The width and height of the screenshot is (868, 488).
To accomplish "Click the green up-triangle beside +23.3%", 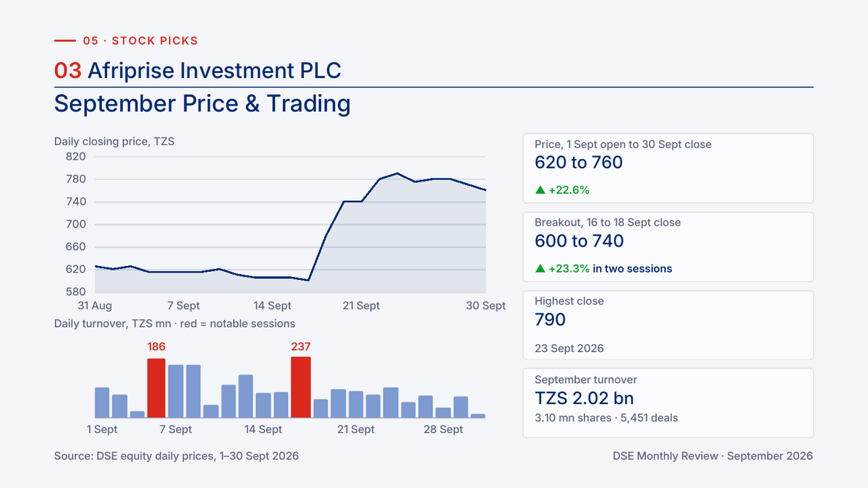I will [540, 269].
